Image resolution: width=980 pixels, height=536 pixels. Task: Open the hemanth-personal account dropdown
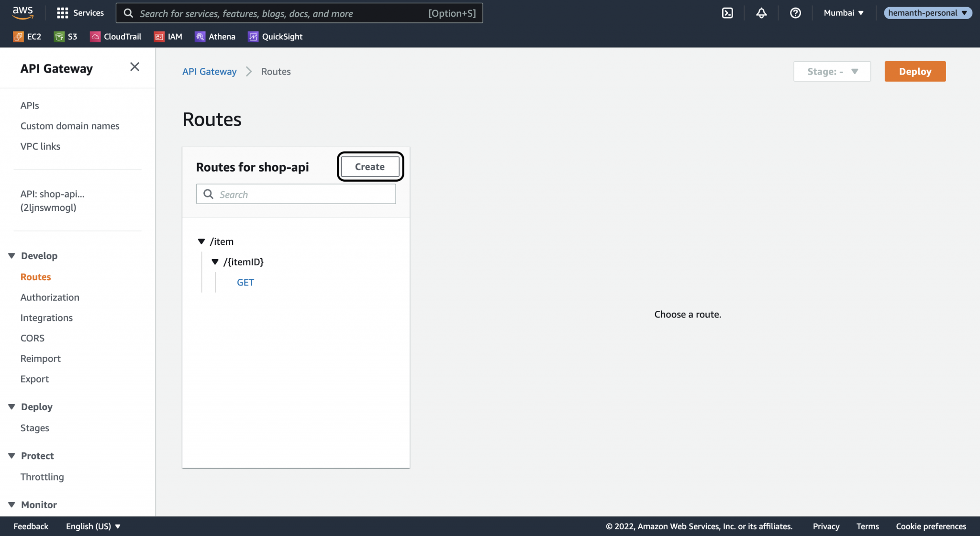pyautogui.click(x=927, y=13)
